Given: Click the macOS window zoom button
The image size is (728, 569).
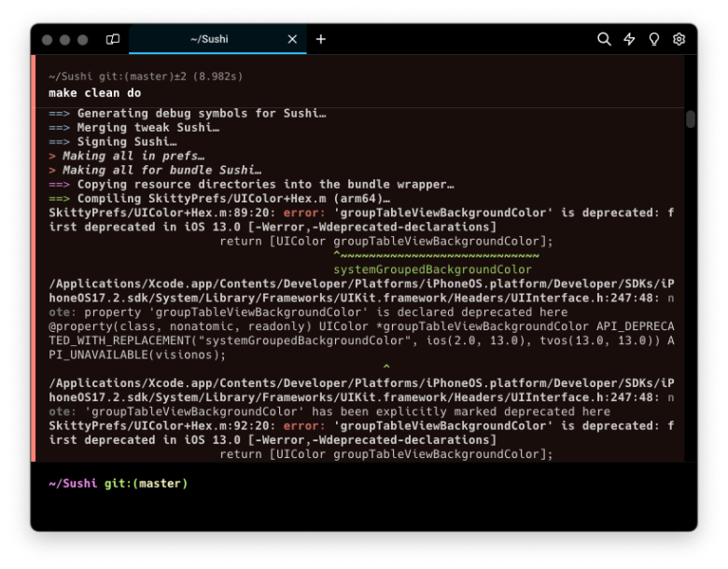Looking at the screenshot, I should pyautogui.click(x=82, y=39).
